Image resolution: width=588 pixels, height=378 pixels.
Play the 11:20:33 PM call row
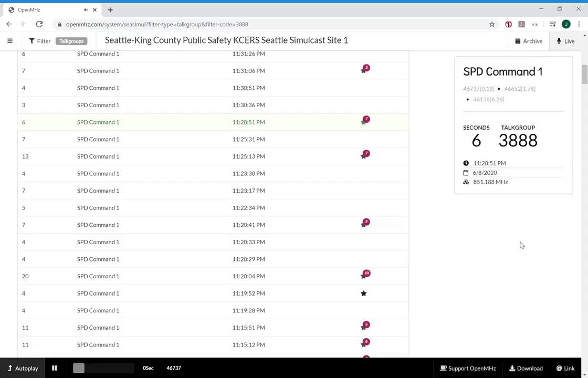[x=213, y=242]
